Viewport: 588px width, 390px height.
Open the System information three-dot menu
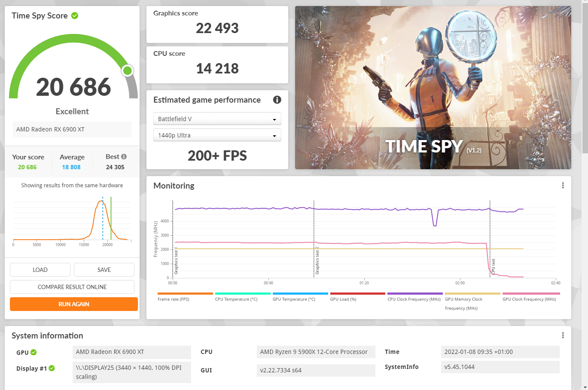tap(563, 335)
